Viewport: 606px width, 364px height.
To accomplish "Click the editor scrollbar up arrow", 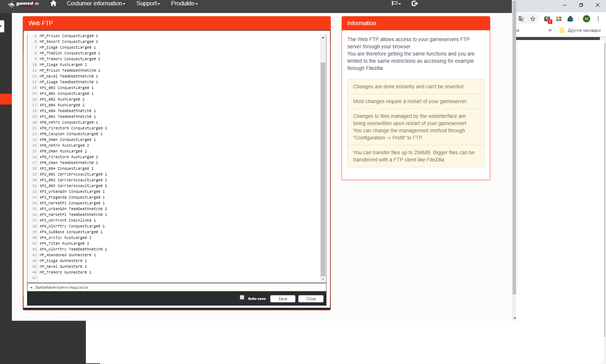I will [x=323, y=37].
